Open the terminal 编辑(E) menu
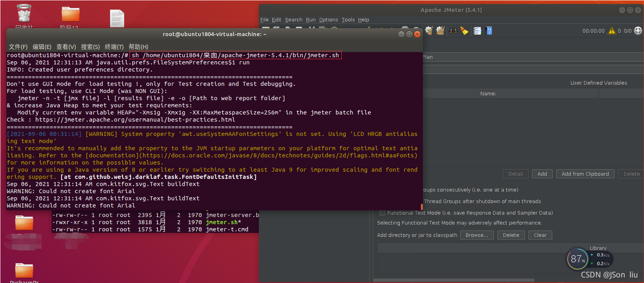Viewport: 644px width, 283px height. click(42, 47)
